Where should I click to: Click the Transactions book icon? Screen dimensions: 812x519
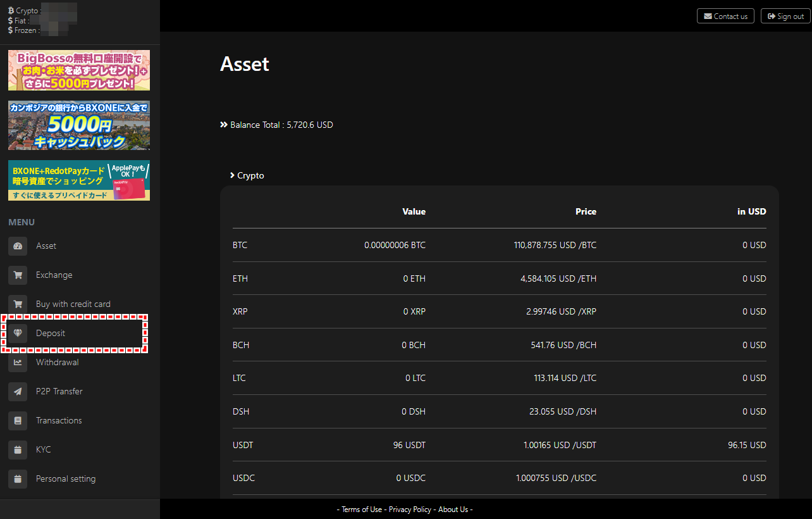click(x=18, y=420)
